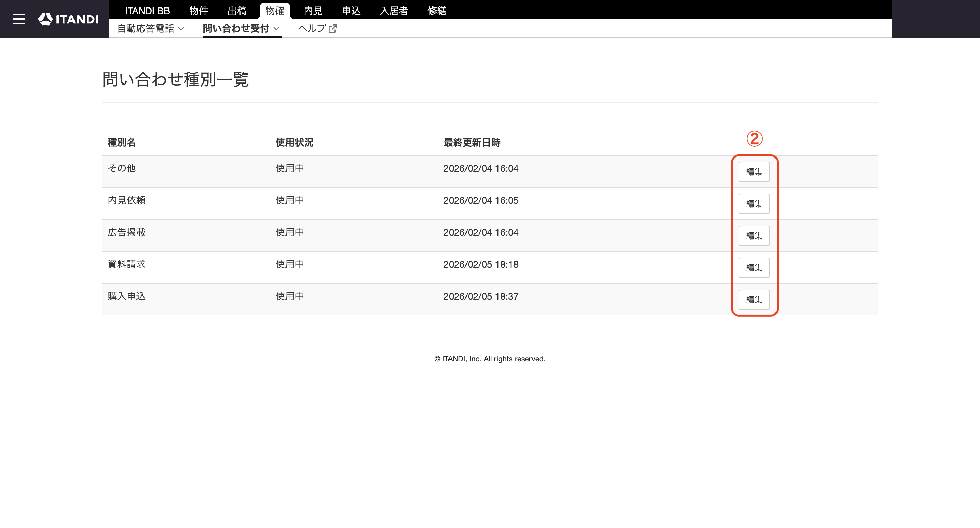Viewport: 980px width, 528px height.
Task: Click the 2026/02/05 18:37 timestamp
Action: pyautogui.click(x=481, y=296)
